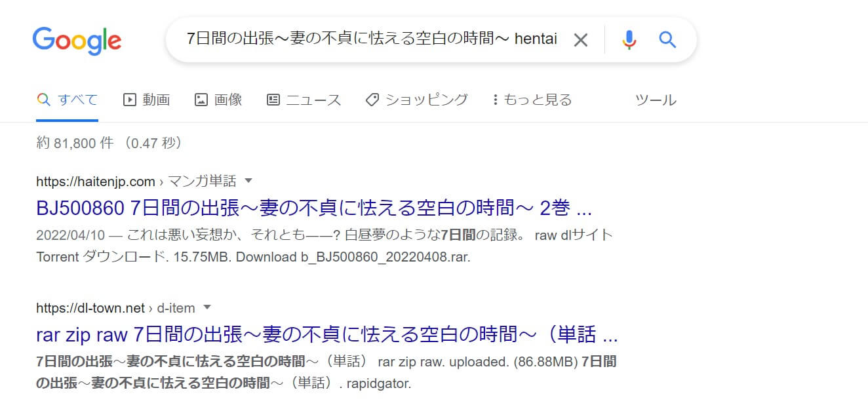868x409 pixels.
Task: Open the rar zip raw result title
Action: tap(327, 335)
